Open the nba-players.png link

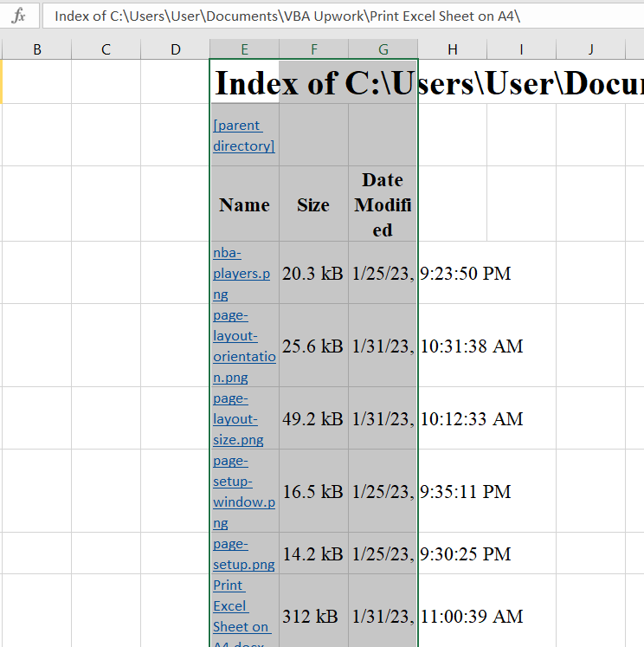pos(241,273)
